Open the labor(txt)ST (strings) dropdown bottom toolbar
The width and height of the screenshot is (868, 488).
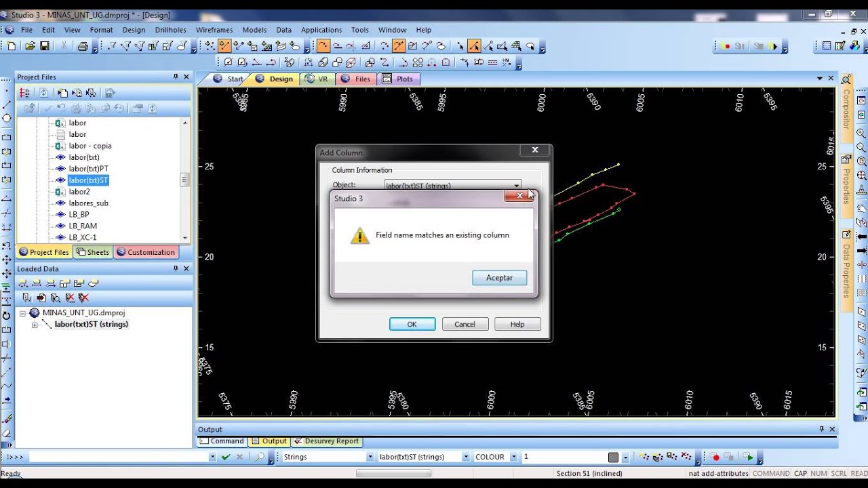coord(465,457)
